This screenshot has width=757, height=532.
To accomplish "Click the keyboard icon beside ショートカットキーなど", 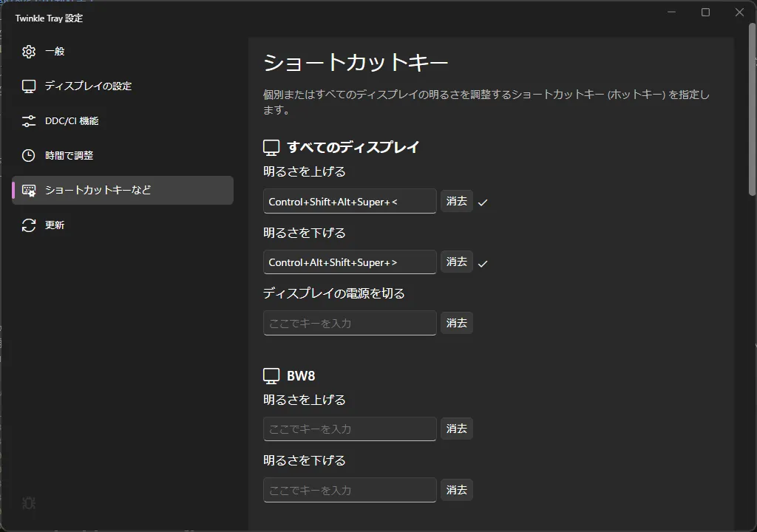I will (x=28, y=190).
